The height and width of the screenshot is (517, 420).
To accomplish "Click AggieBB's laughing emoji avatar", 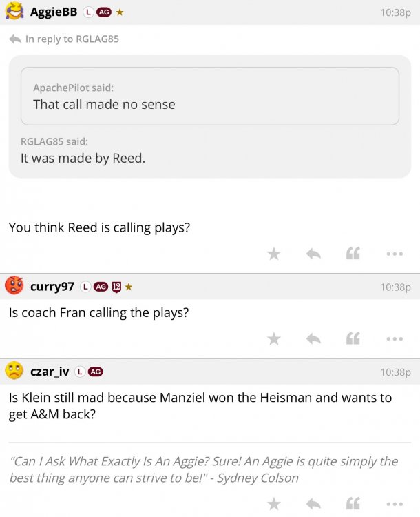I will click(14, 11).
